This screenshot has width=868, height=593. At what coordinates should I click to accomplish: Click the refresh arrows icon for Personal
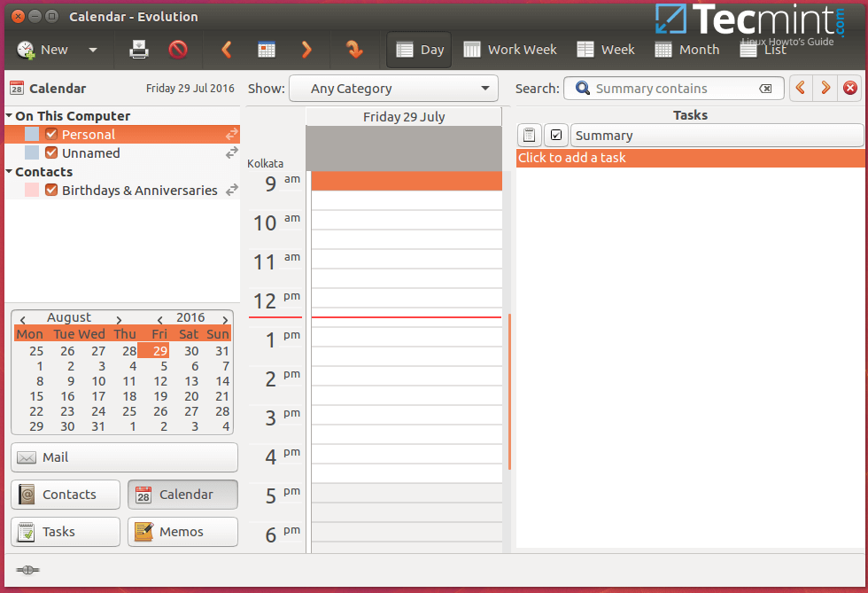[x=232, y=134]
